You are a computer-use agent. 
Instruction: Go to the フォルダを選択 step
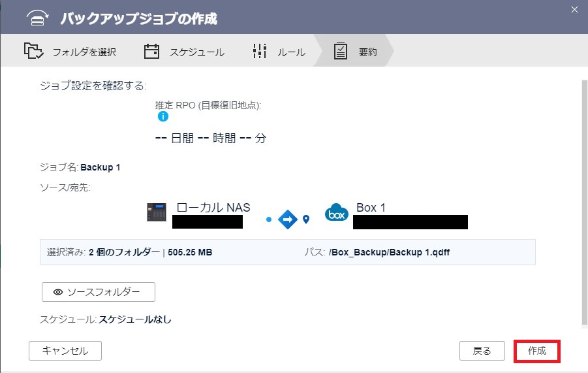pyautogui.click(x=70, y=52)
